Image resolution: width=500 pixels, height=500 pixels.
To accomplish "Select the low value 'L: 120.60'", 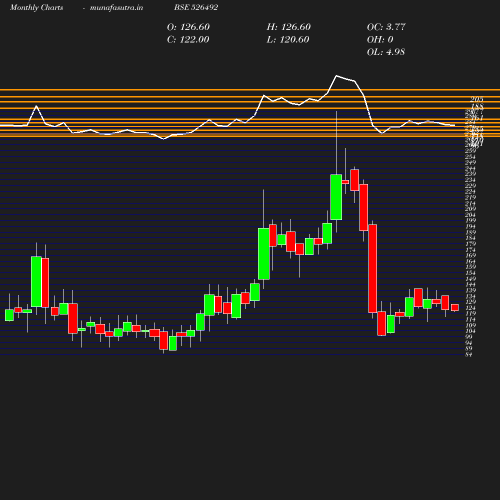I will 288,40.
